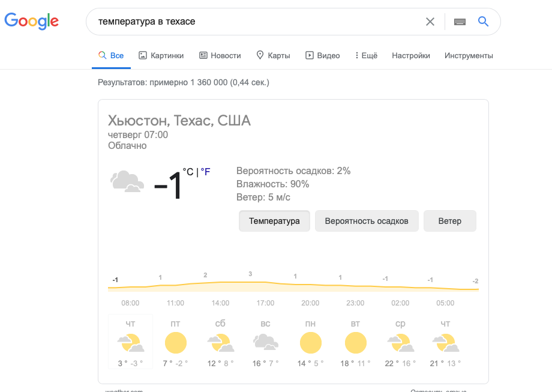Clear the search box with X icon

click(x=430, y=22)
